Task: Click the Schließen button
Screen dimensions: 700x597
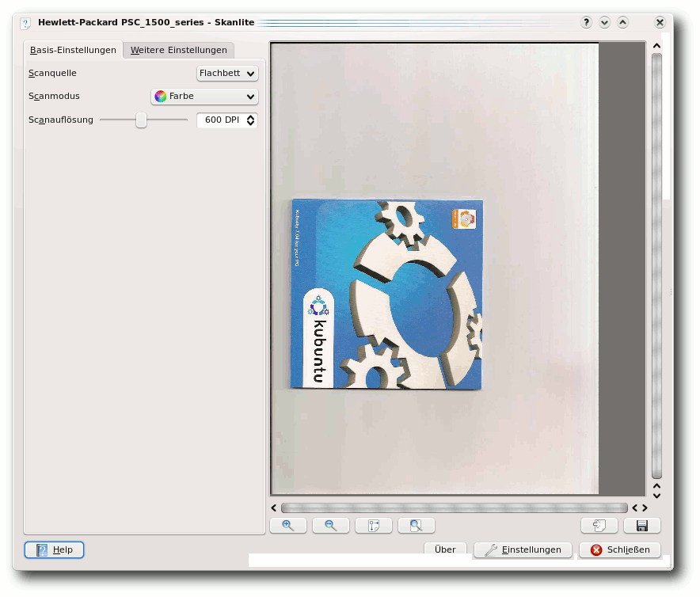Action: point(620,549)
